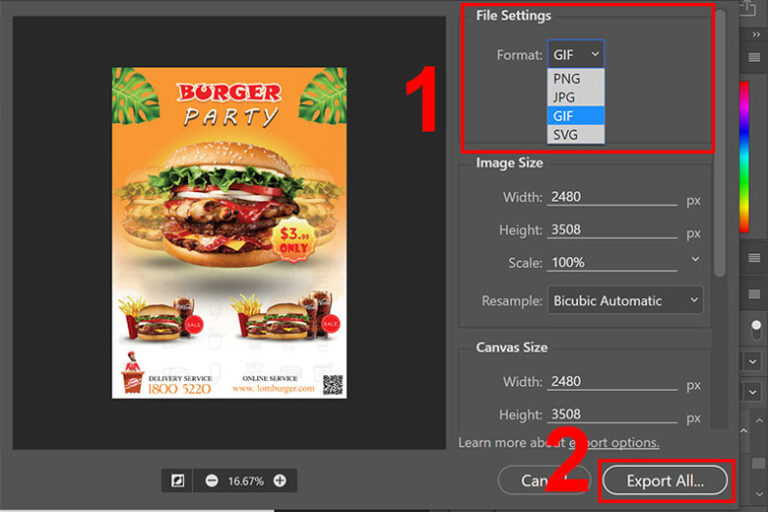768x512 pixels.
Task: Open the Format dropdown showing GIF
Action: click(576, 54)
